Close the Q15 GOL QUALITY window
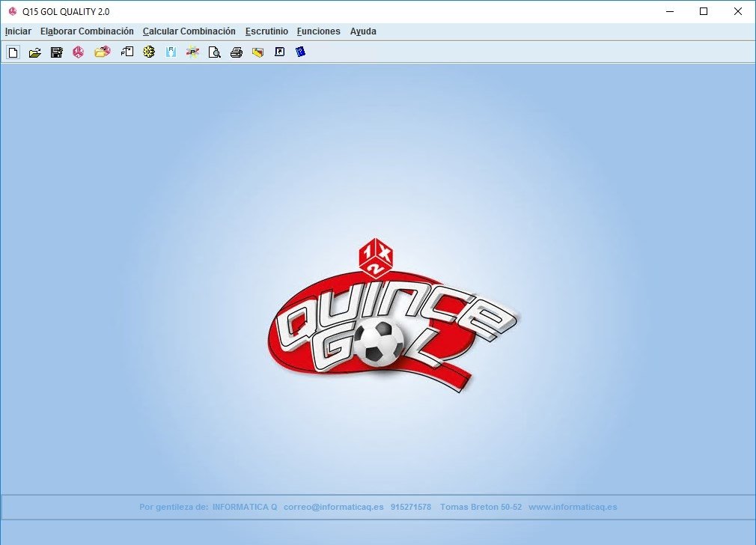The height and width of the screenshot is (545, 756). coord(738,11)
